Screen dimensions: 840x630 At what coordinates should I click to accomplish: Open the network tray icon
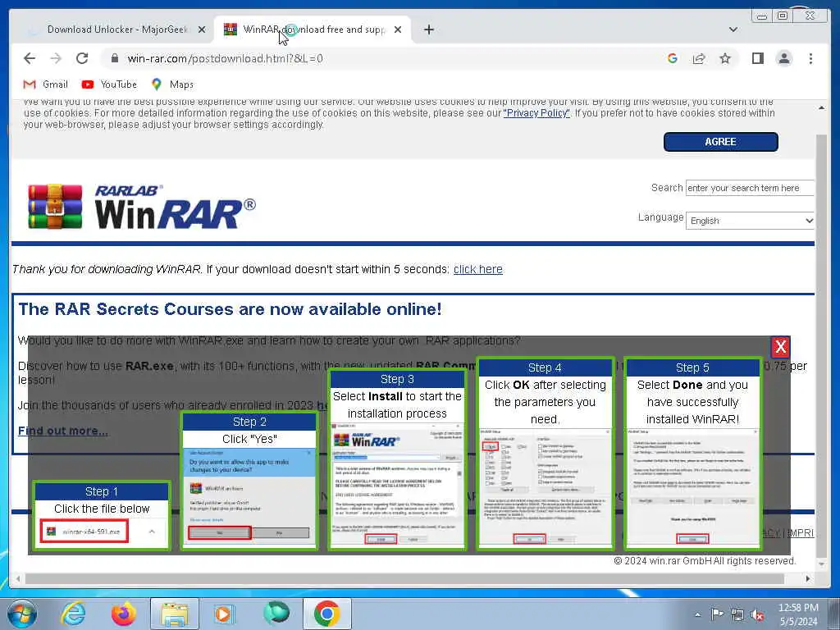pyautogui.click(x=737, y=614)
